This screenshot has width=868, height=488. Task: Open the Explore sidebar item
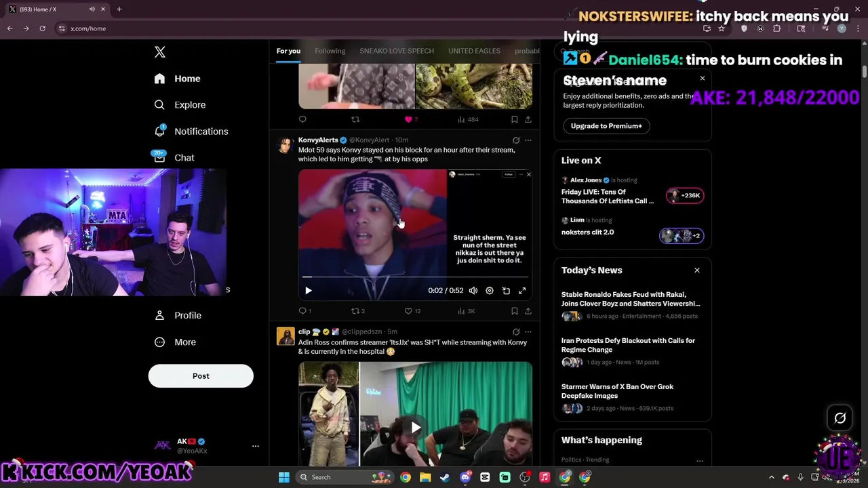(180, 105)
